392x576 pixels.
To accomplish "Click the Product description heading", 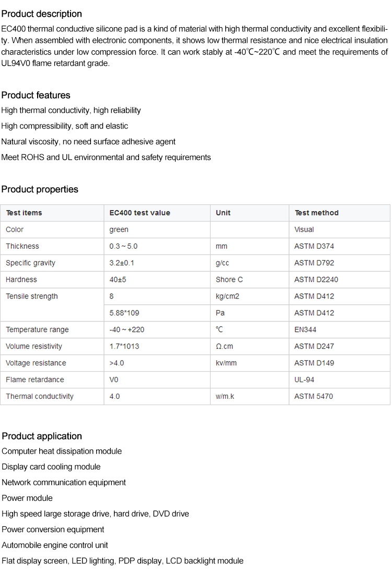I will [42, 14].
